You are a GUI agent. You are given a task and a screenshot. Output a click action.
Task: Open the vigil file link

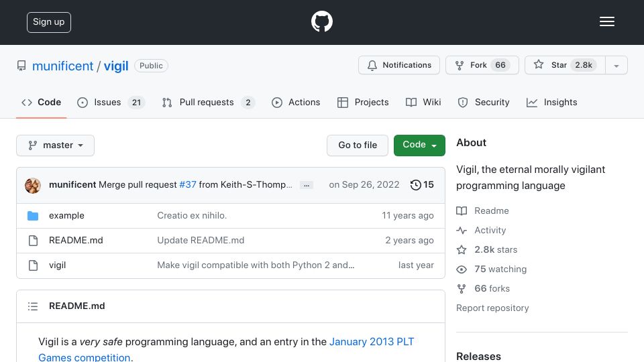pos(57,265)
